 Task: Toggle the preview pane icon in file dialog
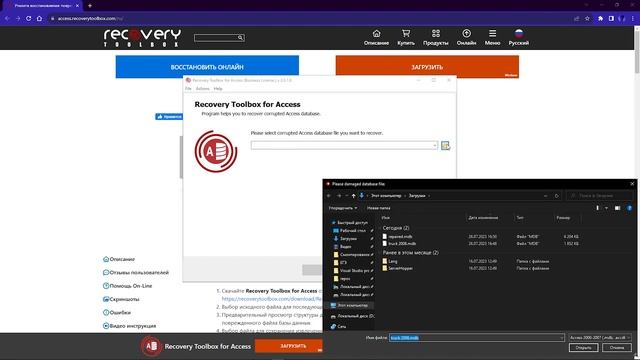[x=618, y=208]
